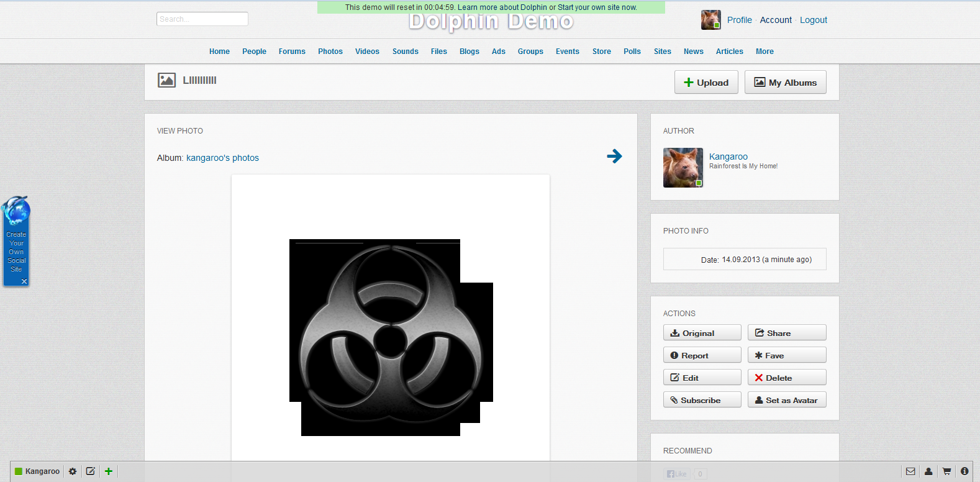Viewport: 980px width, 482px height.
Task: Open the Photos menu item
Action: [330, 52]
